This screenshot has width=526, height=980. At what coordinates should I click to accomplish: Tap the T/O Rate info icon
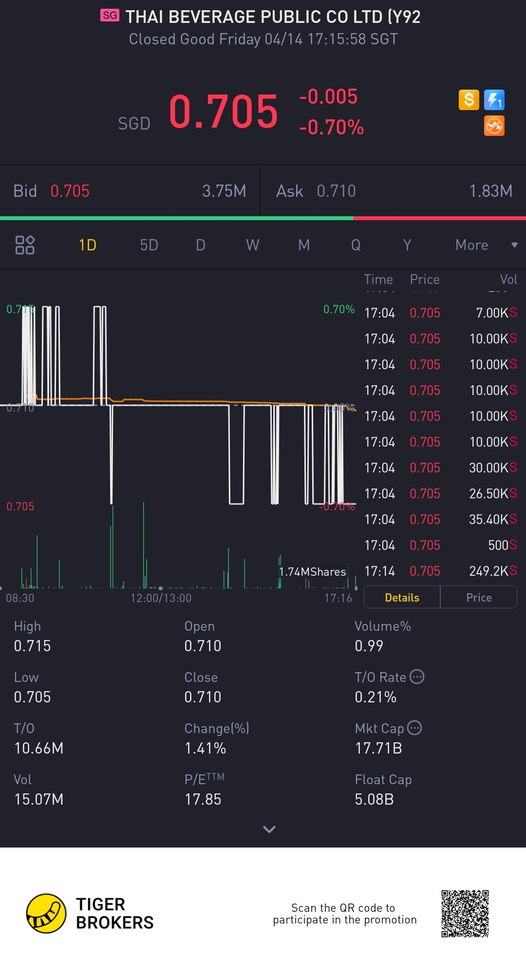[x=417, y=677]
